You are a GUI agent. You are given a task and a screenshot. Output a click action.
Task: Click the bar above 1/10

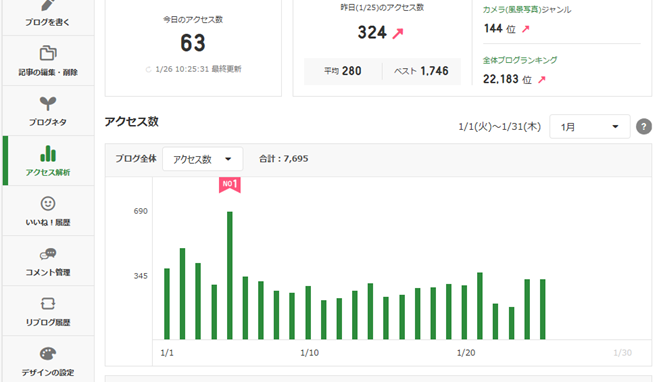[308, 312]
